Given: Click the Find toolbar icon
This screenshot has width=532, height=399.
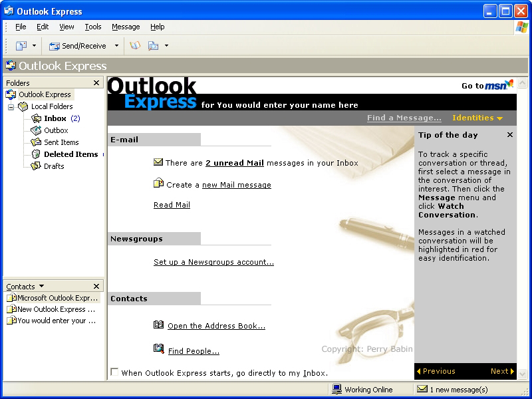Looking at the screenshot, I should coord(154,46).
